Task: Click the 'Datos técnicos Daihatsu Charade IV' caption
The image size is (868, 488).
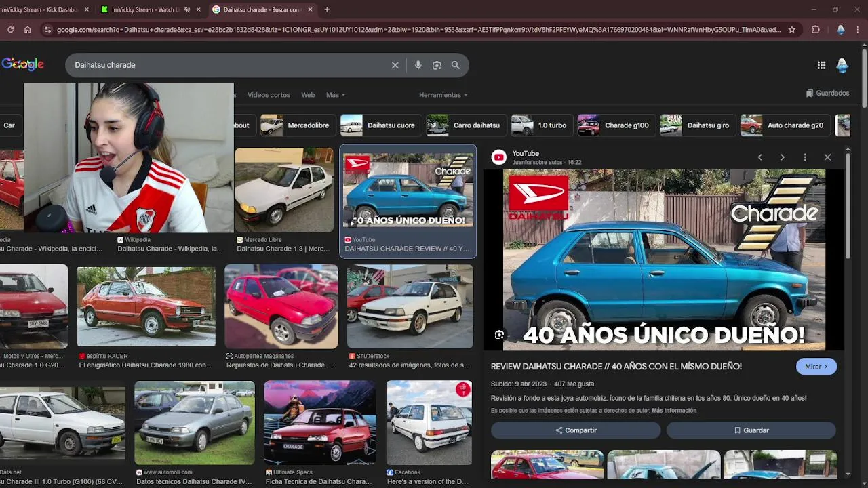Action: point(194,482)
